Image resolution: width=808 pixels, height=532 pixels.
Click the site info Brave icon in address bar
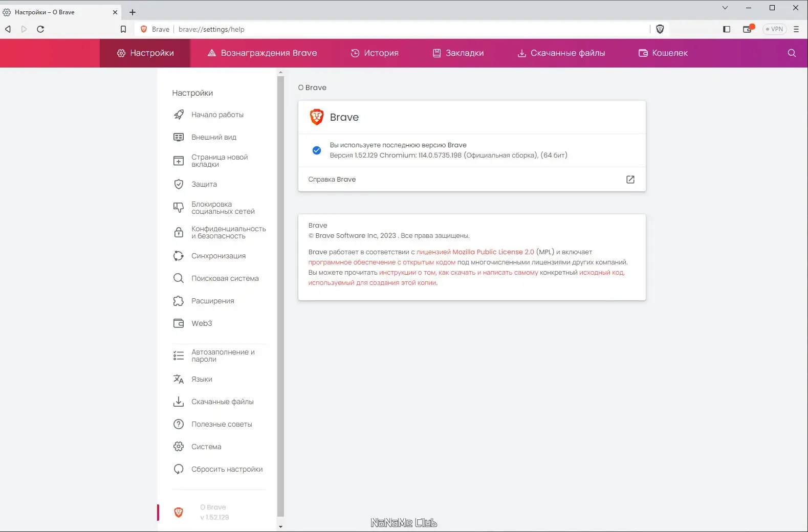coord(144,29)
